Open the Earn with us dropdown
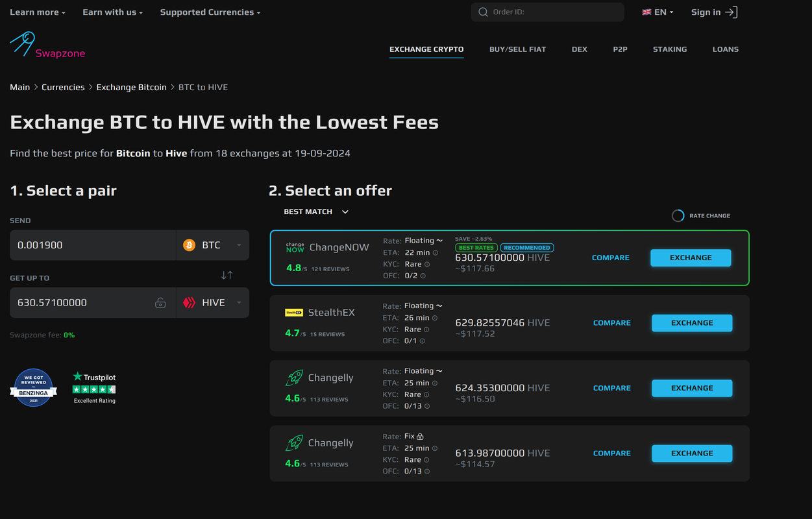This screenshot has width=812, height=519. 113,12
